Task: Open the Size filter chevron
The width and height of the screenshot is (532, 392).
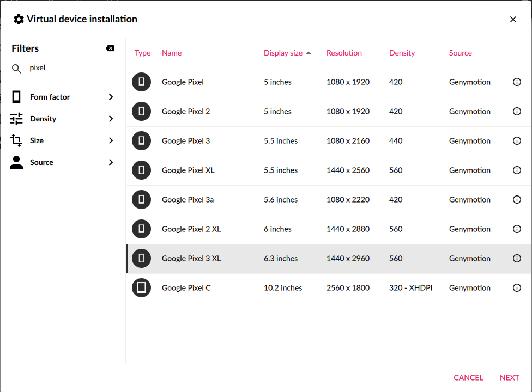Action: click(x=111, y=140)
